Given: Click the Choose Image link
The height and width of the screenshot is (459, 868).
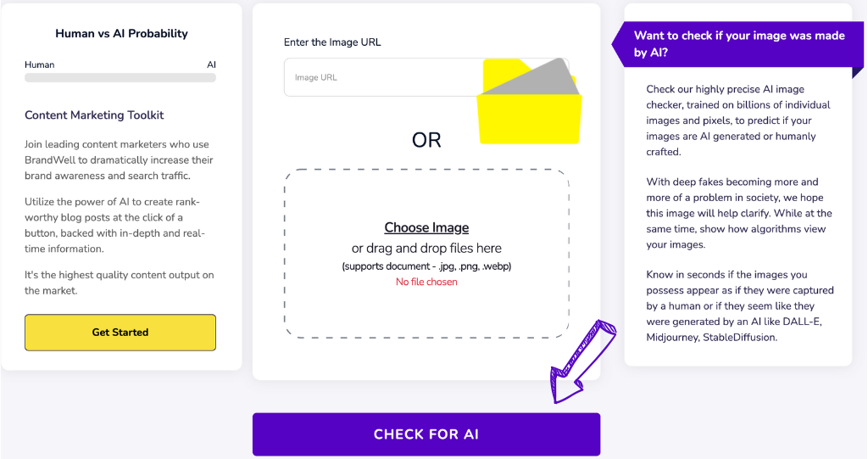Looking at the screenshot, I should pos(426,227).
